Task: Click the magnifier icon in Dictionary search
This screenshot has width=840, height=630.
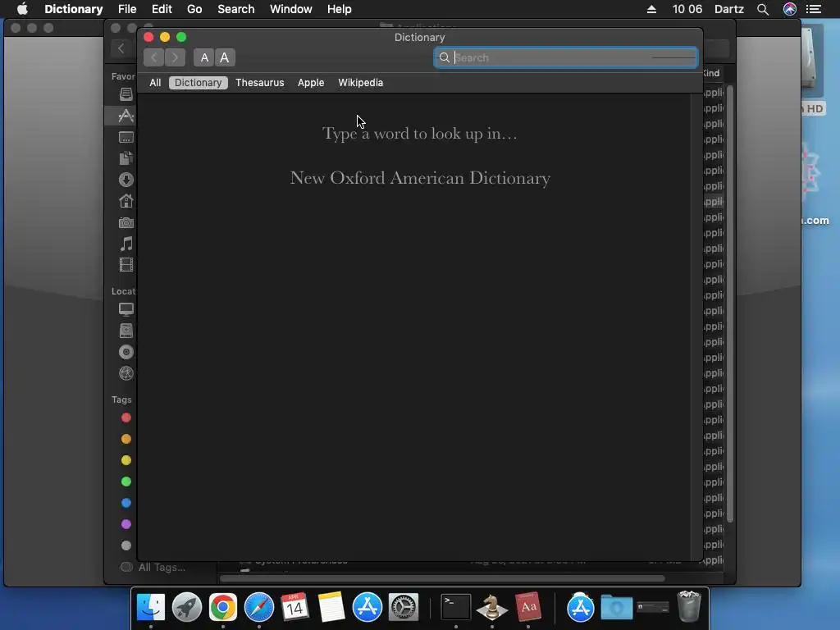Action: [444, 57]
